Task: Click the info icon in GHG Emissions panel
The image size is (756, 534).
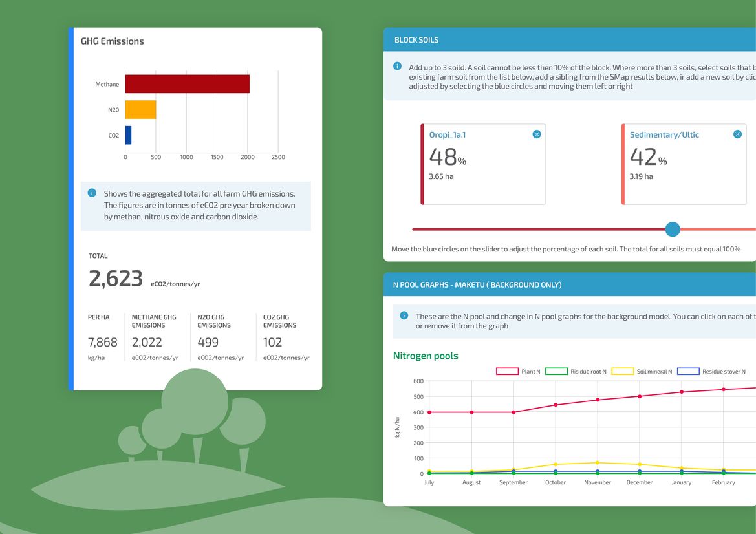Action: (x=92, y=193)
